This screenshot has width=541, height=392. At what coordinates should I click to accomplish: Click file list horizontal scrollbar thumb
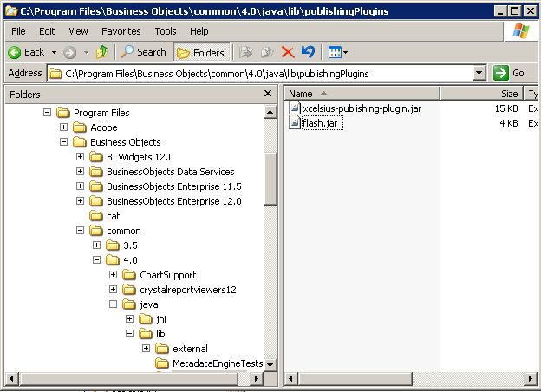point(355,378)
